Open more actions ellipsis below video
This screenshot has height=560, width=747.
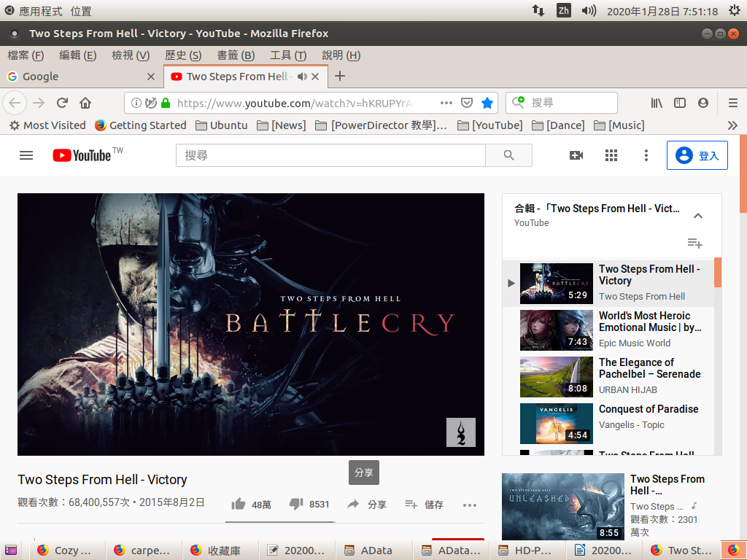coord(470,504)
